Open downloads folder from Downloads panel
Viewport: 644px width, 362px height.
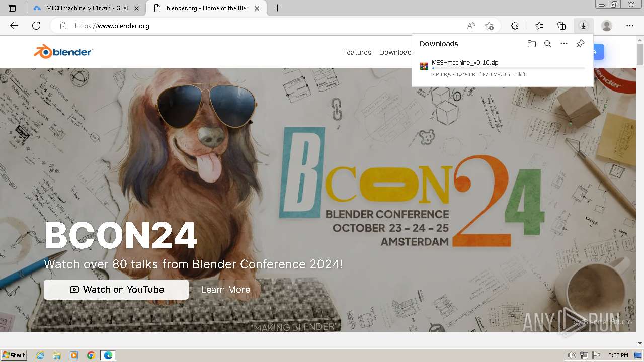pyautogui.click(x=532, y=44)
